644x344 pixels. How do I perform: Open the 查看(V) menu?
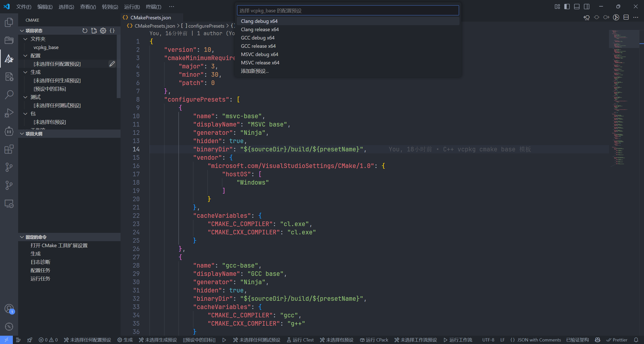coord(88,7)
